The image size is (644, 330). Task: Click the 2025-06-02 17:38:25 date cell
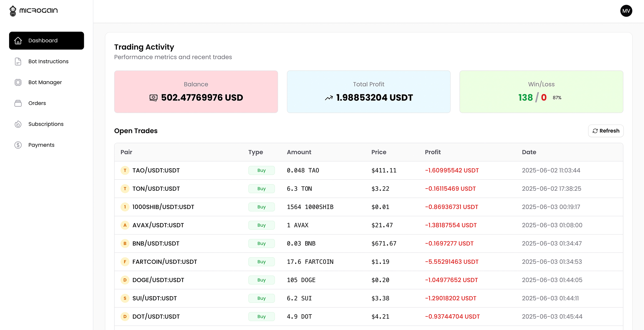[551, 189]
